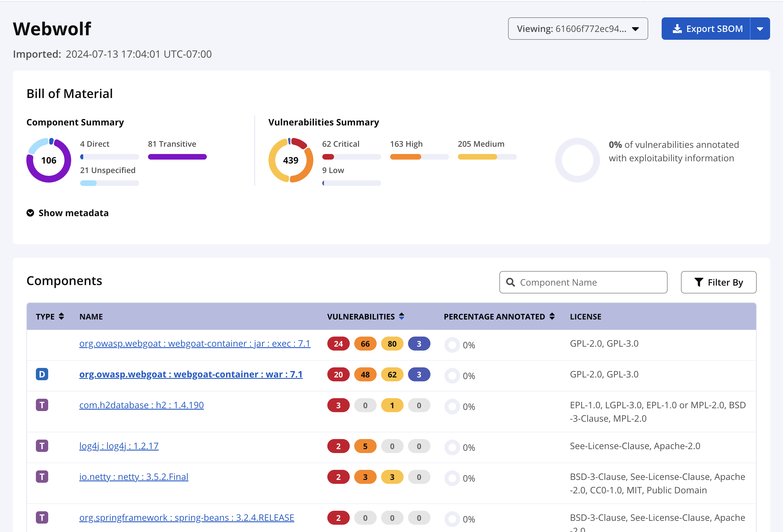Click the T transitive icon for log4j row
The image size is (783, 532).
tap(42, 446)
